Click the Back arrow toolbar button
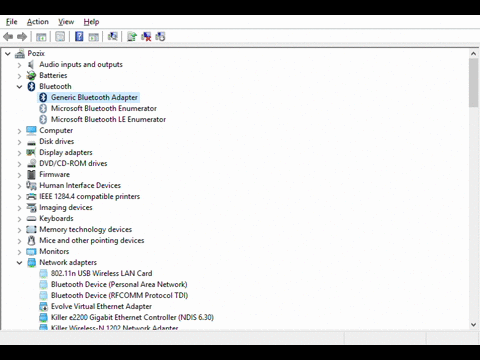The width and height of the screenshot is (480, 360). pyautogui.click(x=8, y=37)
